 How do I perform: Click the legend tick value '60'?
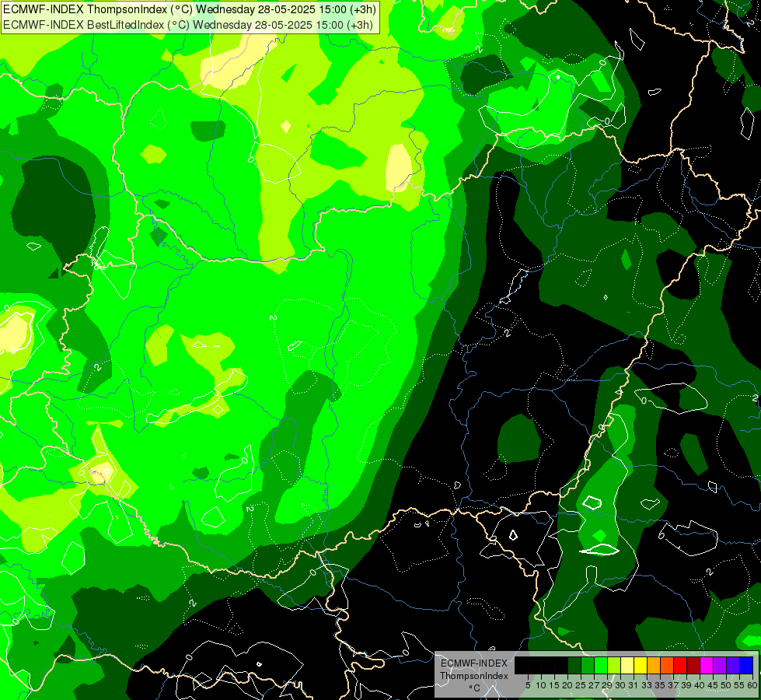tap(752, 685)
